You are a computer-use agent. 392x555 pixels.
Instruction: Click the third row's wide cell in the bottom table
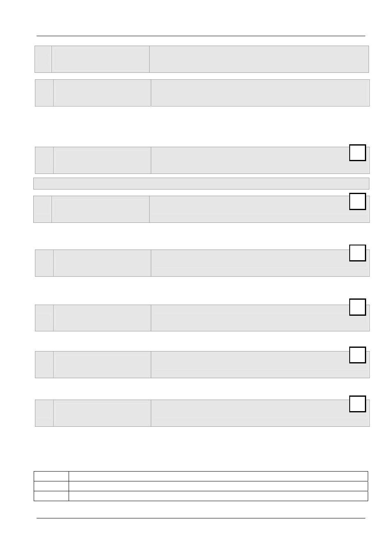(218, 496)
